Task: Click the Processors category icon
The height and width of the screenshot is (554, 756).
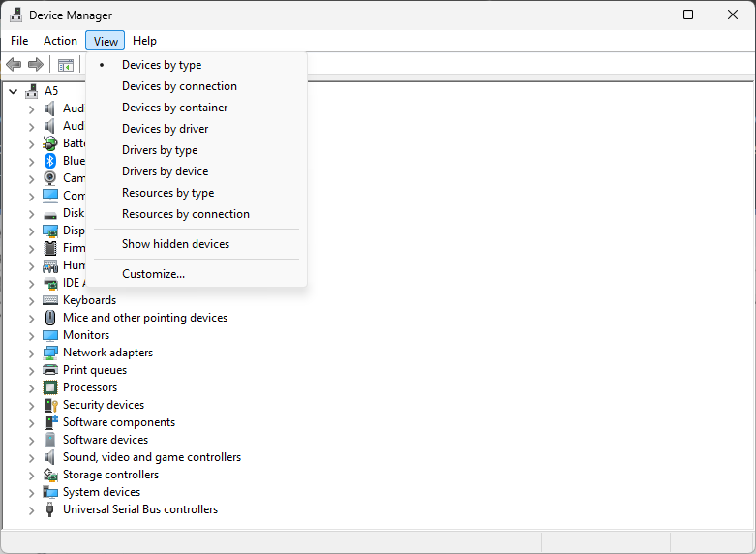Action: click(x=50, y=387)
